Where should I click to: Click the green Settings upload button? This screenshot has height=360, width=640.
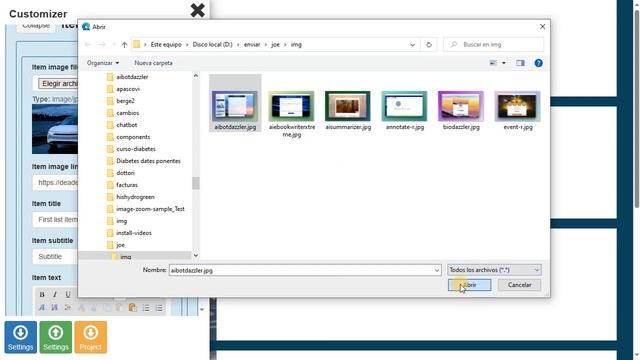coord(56,337)
